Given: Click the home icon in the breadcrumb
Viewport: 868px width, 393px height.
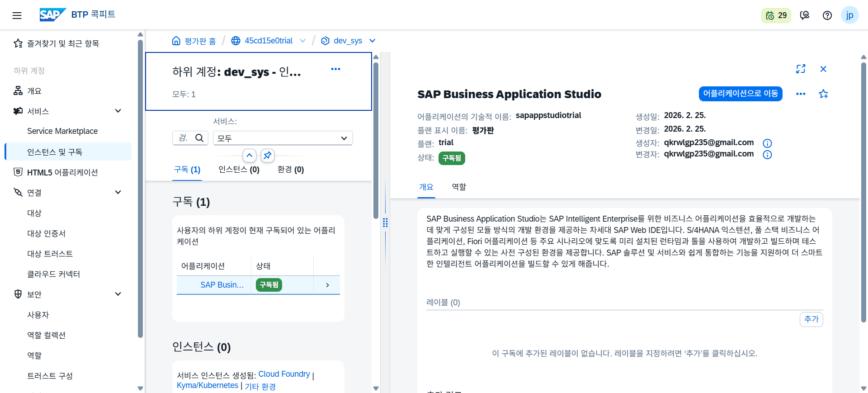Looking at the screenshot, I should point(176,41).
